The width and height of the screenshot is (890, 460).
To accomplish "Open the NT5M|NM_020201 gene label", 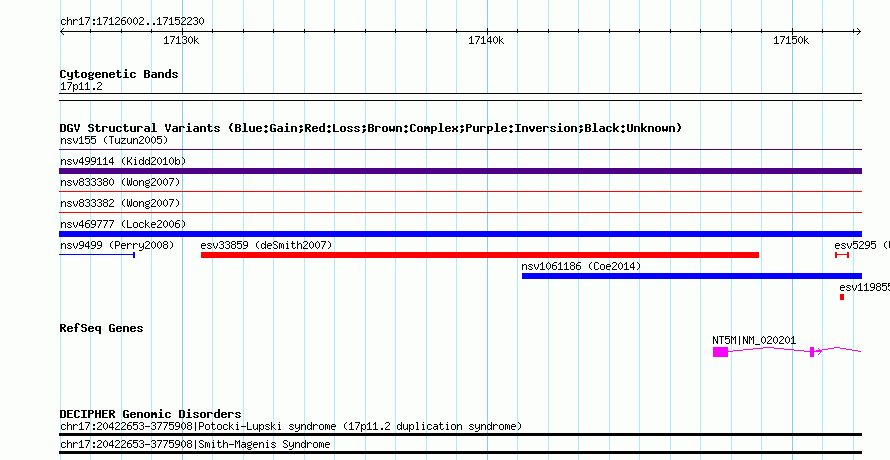I will point(754,340).
